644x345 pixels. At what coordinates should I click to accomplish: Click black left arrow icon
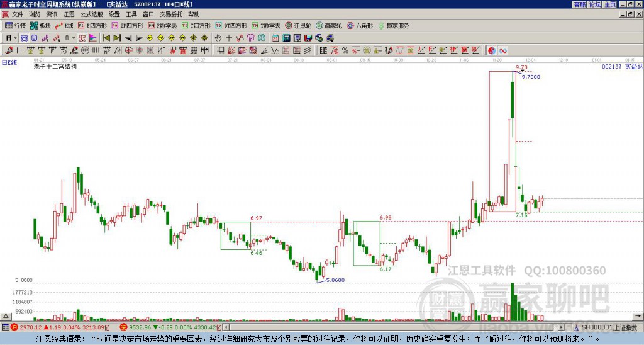point(128,38)
